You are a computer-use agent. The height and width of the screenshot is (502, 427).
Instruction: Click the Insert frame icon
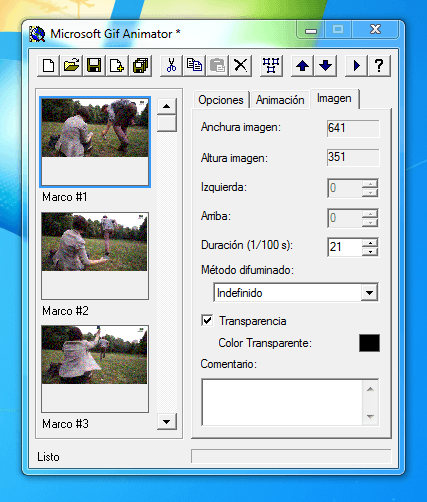click(117, 65)
